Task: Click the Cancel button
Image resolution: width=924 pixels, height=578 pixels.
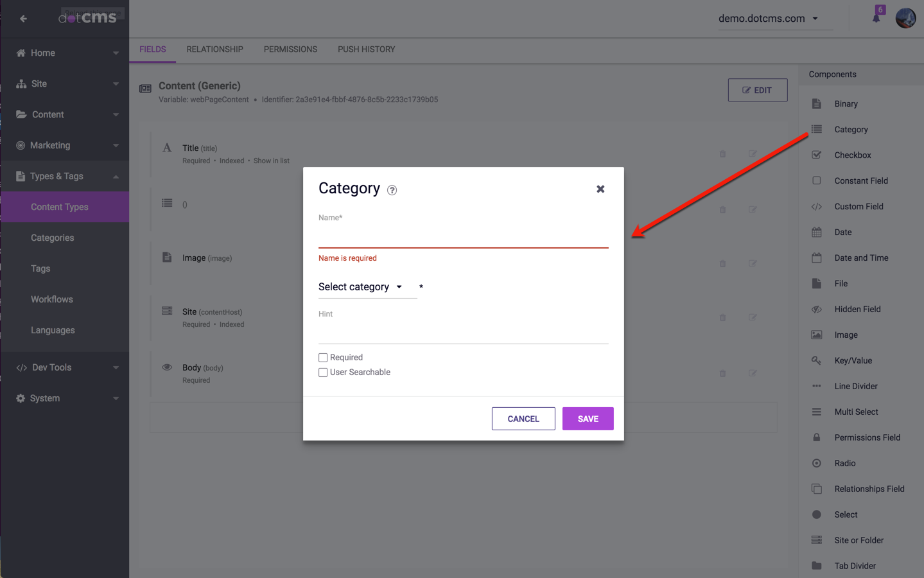Action: pyautogui.click(x=523, y=419)
